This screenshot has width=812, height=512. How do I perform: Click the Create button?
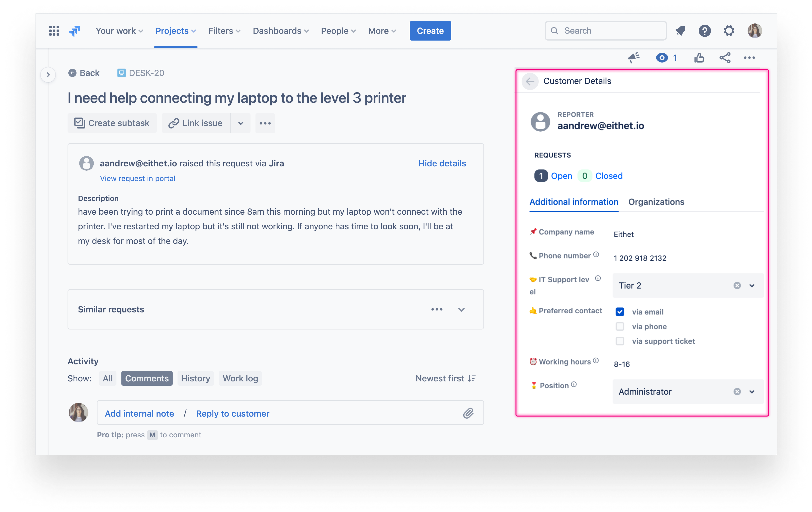(x=430, y=31)
